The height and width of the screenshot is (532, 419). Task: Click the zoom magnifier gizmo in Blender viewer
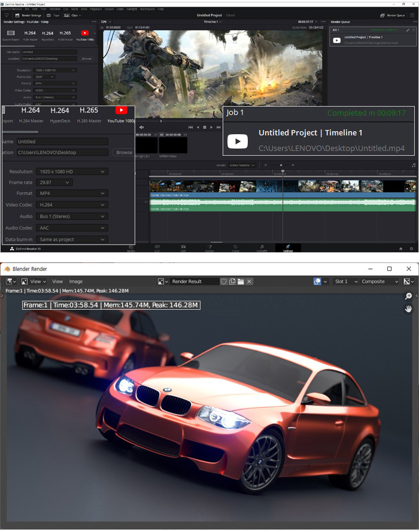(x=408, y=296)
